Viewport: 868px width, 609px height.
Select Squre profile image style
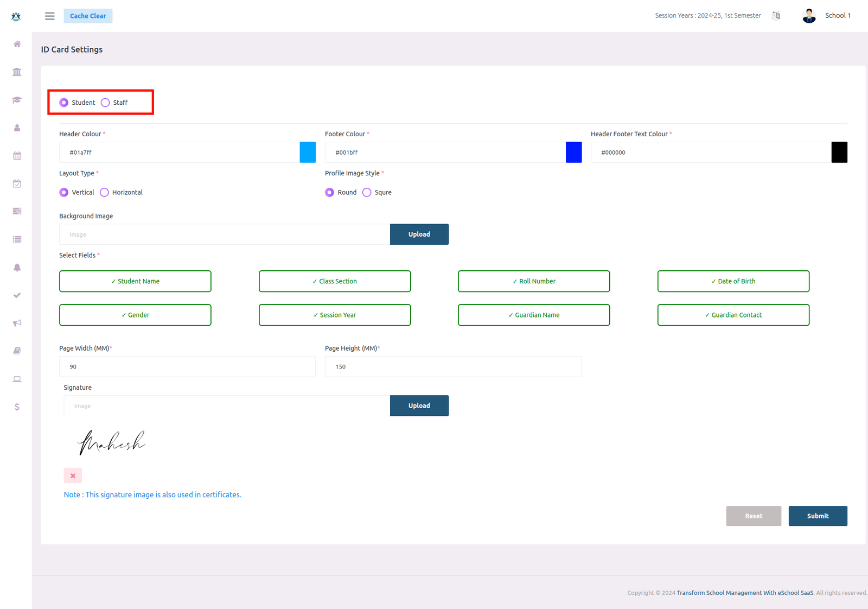coord(367,193)
